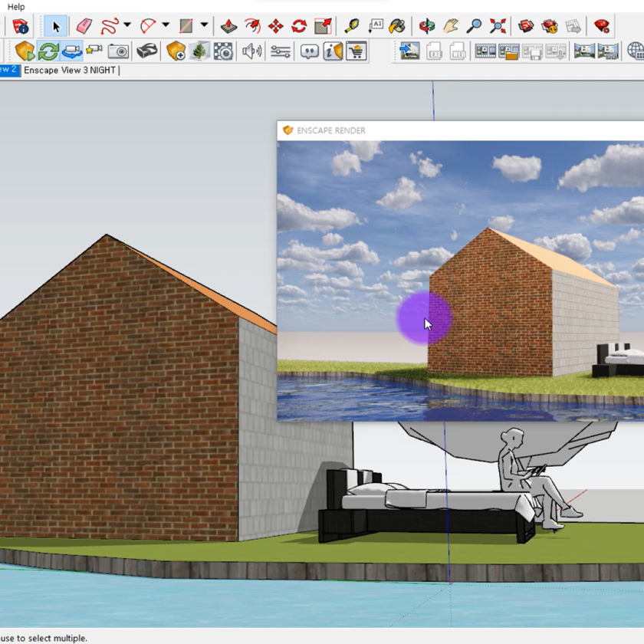Toggle Enscape live updates

(47, 51)
